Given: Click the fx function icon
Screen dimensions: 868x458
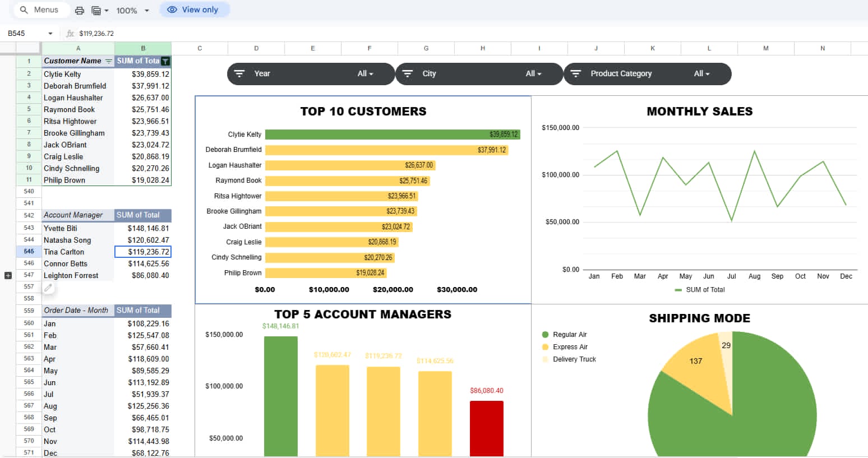Looking at the screenshot, I should tap(70, 34).
